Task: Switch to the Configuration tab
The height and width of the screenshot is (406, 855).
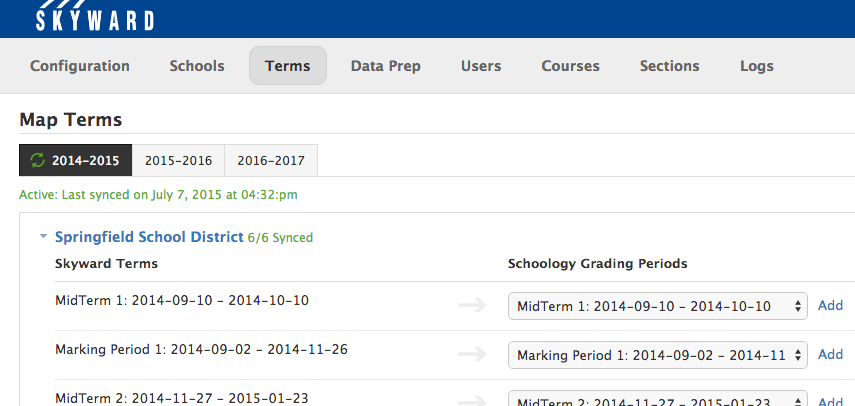Action: click(x=80, y=66)
